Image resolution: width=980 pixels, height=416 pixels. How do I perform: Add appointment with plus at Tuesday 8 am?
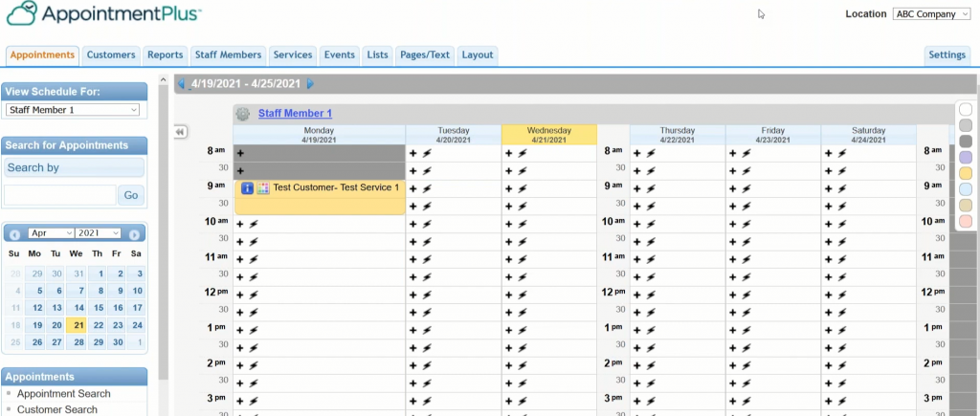coord(412,153)
